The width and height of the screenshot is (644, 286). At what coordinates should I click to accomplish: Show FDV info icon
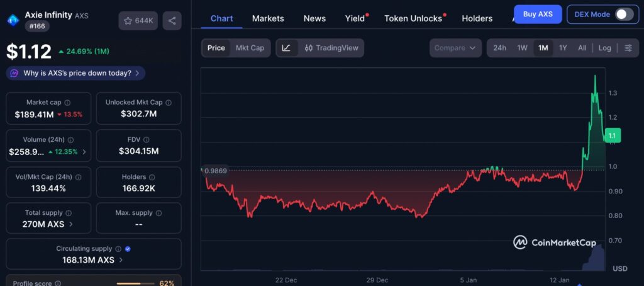pos(146,140)
